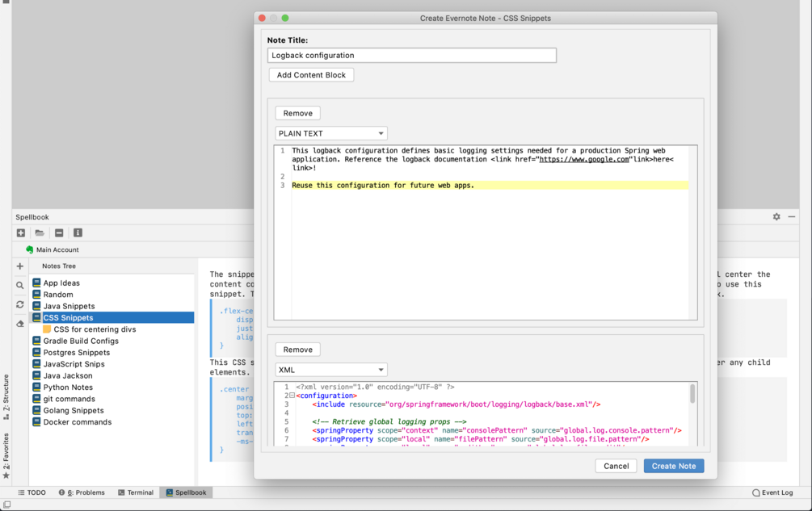This screenshot has width=812, height=511.
Task: Open the Problems tool window tab
Action: coord(82,492)
